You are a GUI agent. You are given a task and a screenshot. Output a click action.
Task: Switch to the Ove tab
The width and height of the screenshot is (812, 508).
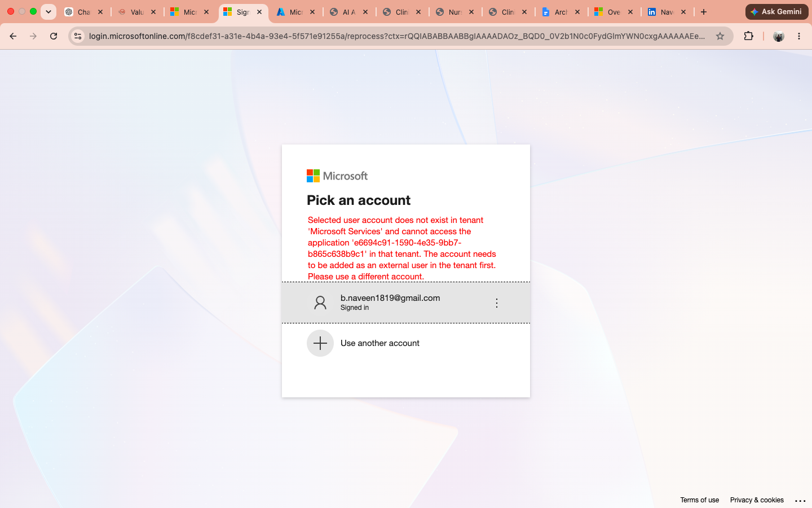[x=614, y=12]
